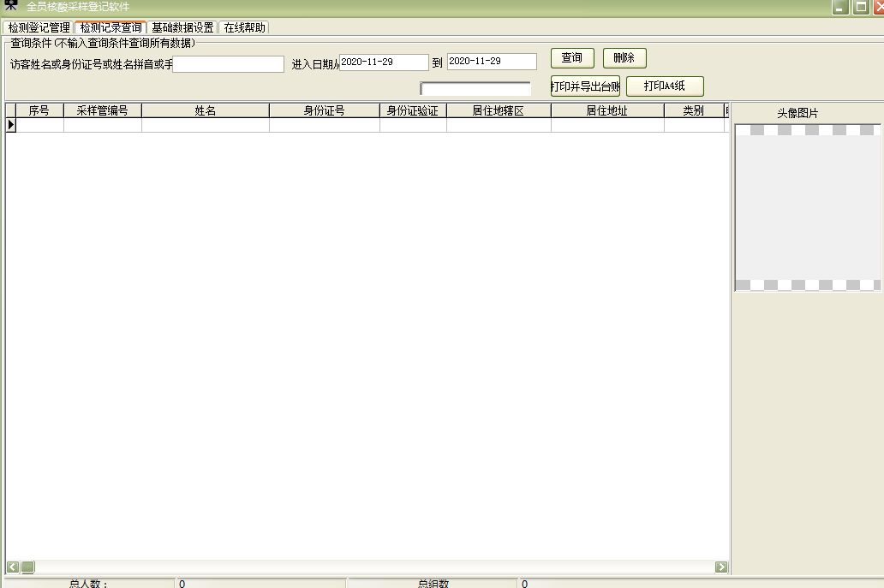Click the application icon in the title bar
Viewport: 884px width, 588px height.
(10, 6)
